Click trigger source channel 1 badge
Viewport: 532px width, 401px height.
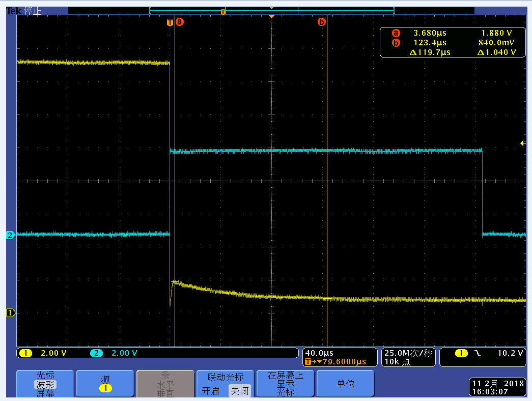[461, 353]
